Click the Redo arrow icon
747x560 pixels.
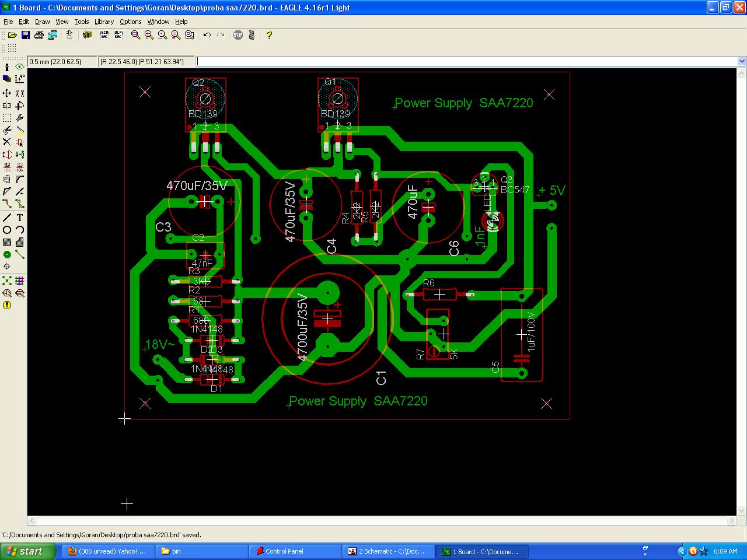220,35
